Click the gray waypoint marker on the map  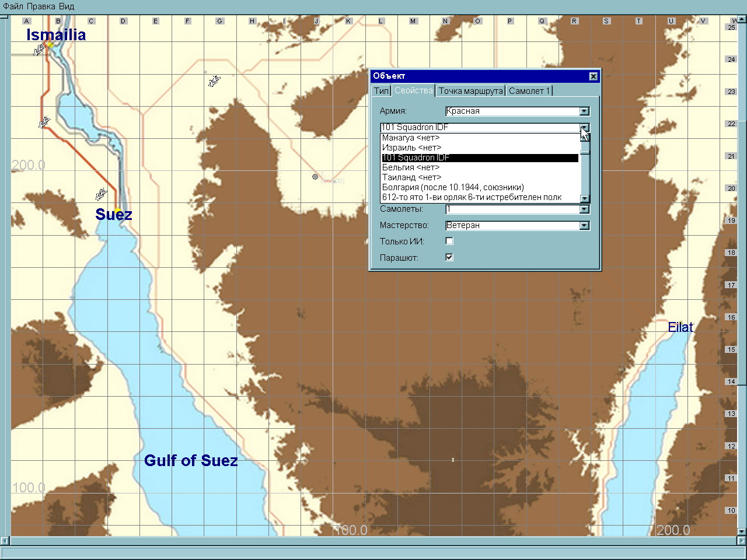[x=315, y=176]
